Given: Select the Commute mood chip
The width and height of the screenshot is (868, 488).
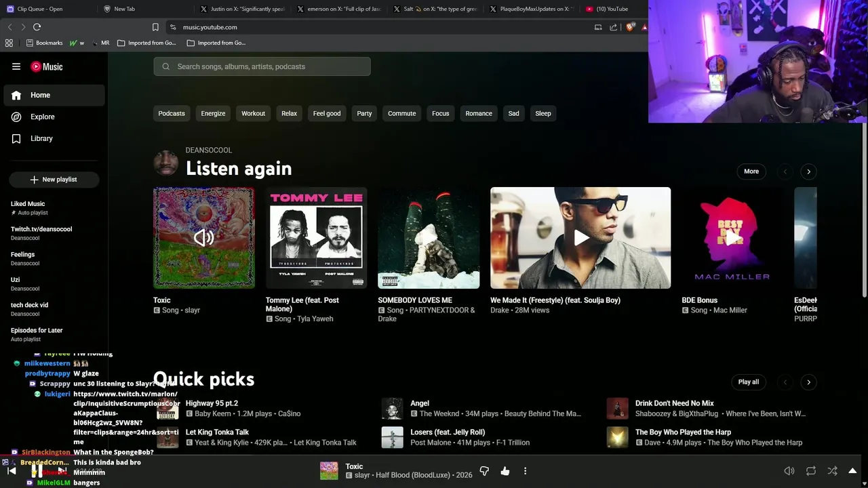Looking at the screenshot, I should point(401,113).
